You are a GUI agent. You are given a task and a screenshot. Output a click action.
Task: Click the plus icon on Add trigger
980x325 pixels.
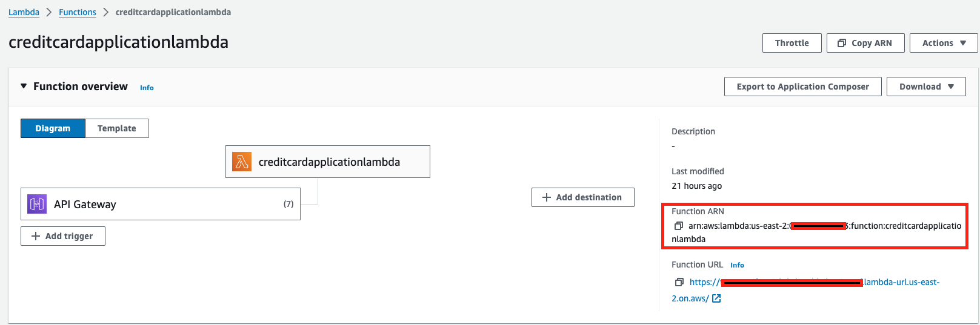[x=36, y=236]
